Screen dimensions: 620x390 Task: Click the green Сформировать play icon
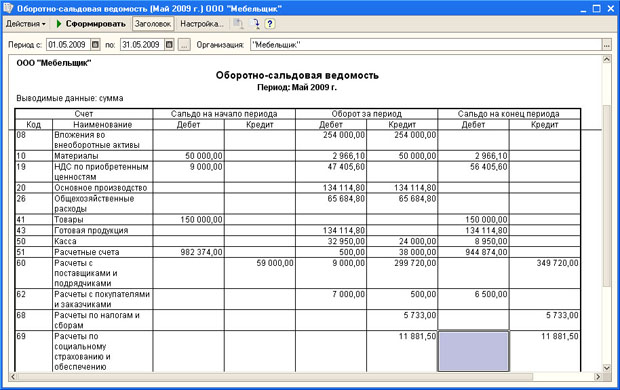coord(59,24)
